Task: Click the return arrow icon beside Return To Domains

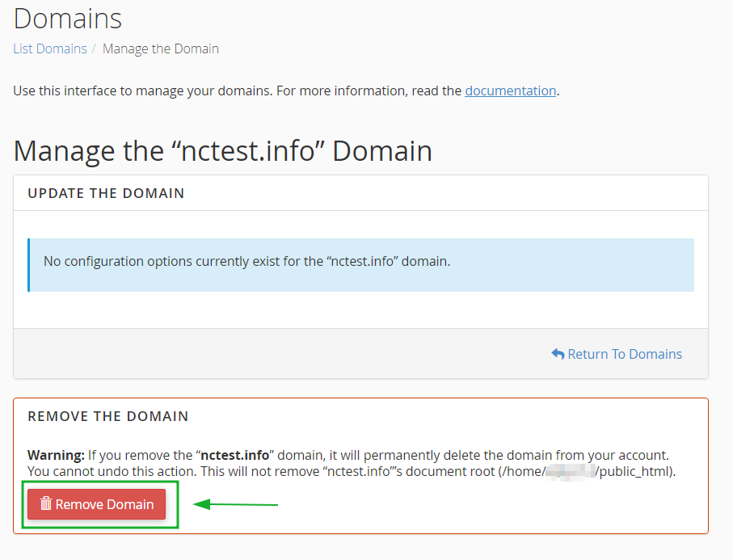Action: (x=558, y=354)
